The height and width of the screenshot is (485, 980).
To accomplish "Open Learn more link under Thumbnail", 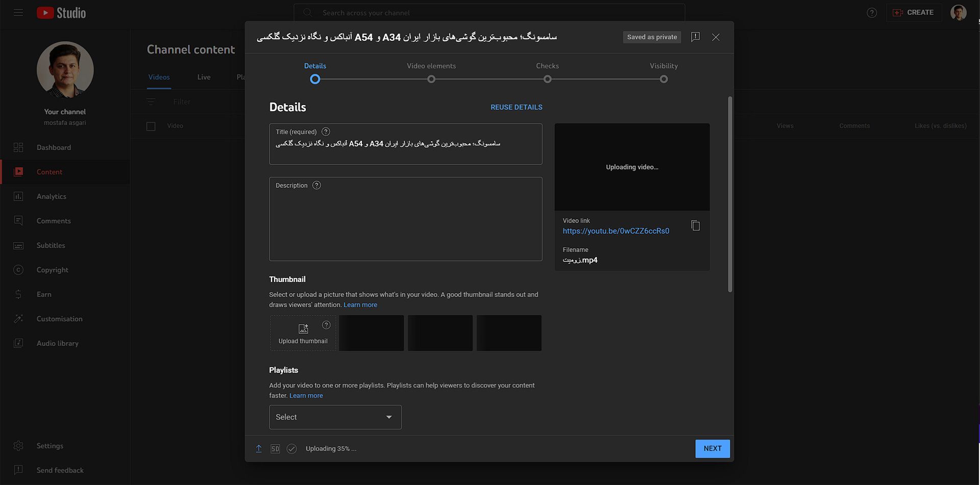I will click(x=360, y=305).
